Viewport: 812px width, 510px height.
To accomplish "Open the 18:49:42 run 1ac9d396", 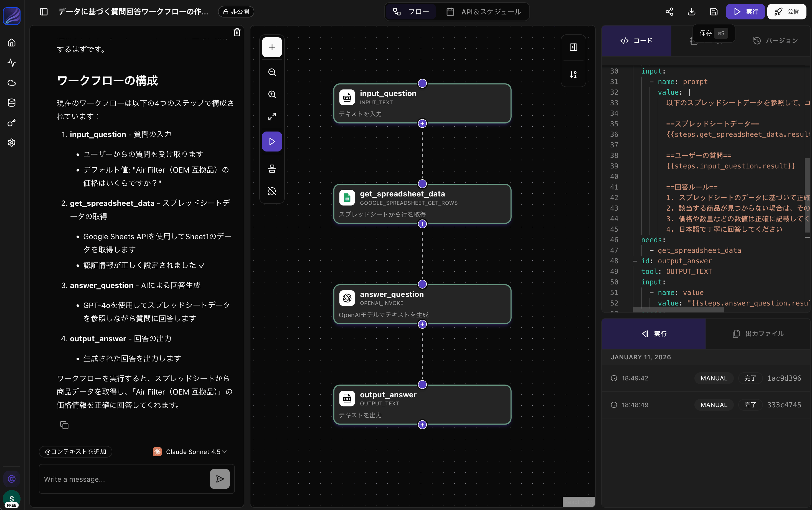I will click(x=706, y=378).
